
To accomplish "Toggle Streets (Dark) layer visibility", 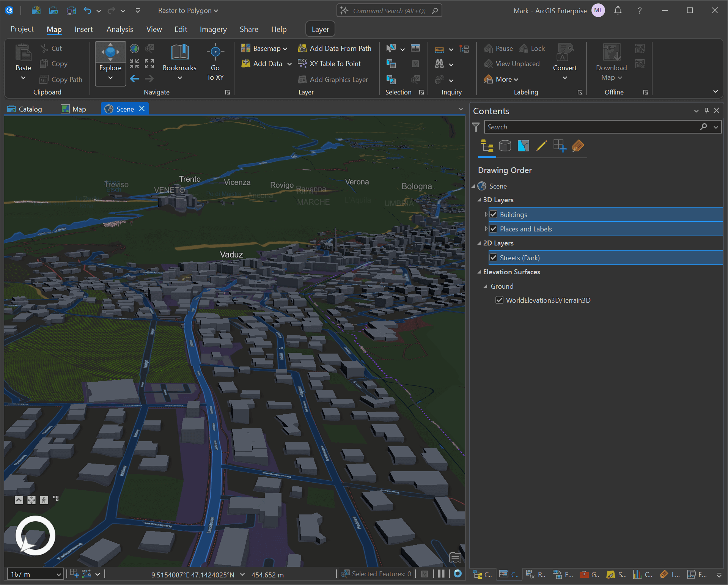I will click(494, 258).
